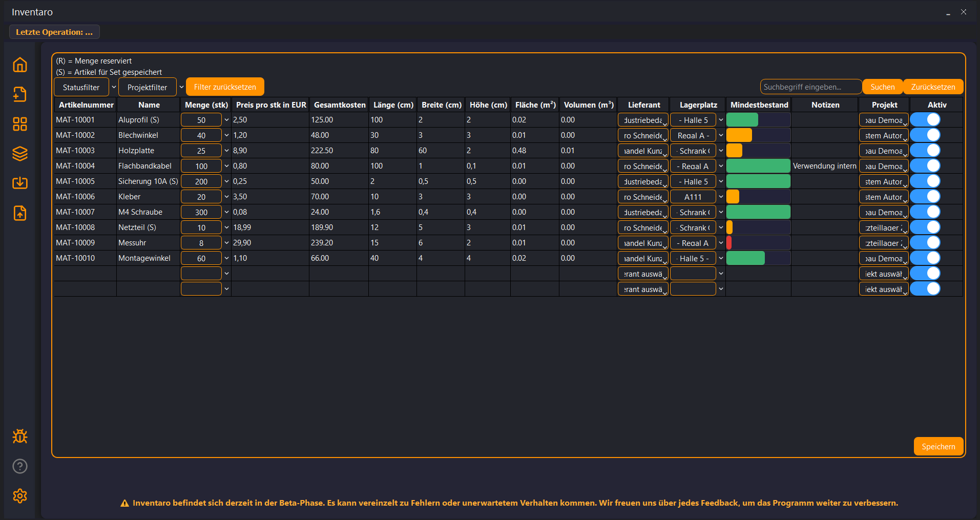This screenshot has height=520, width=980.
Task: Open the layers stack icon in sidebar
Action: point(20,153)
